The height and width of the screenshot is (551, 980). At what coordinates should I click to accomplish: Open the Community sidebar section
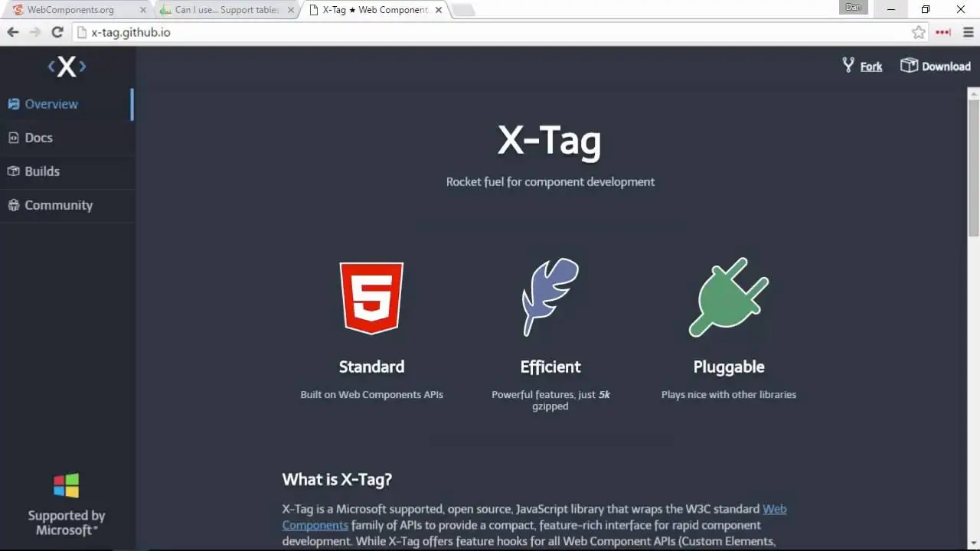tap(67, 205)
